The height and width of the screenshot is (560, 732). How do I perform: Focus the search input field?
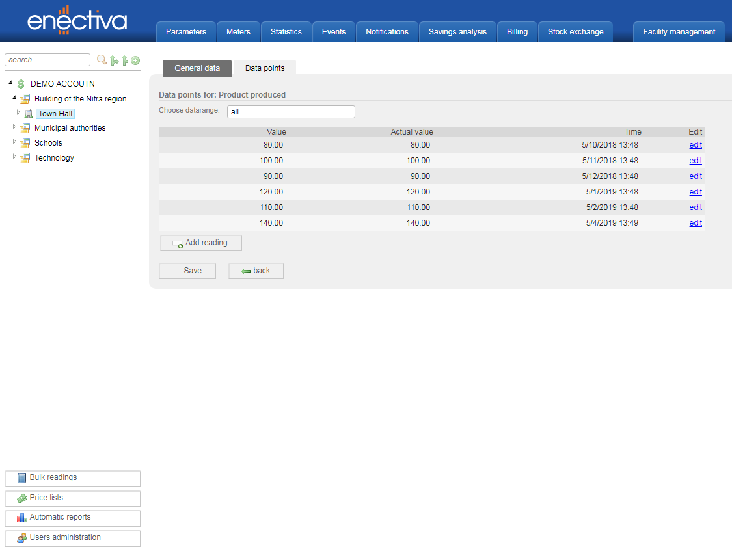pos(47,60)
